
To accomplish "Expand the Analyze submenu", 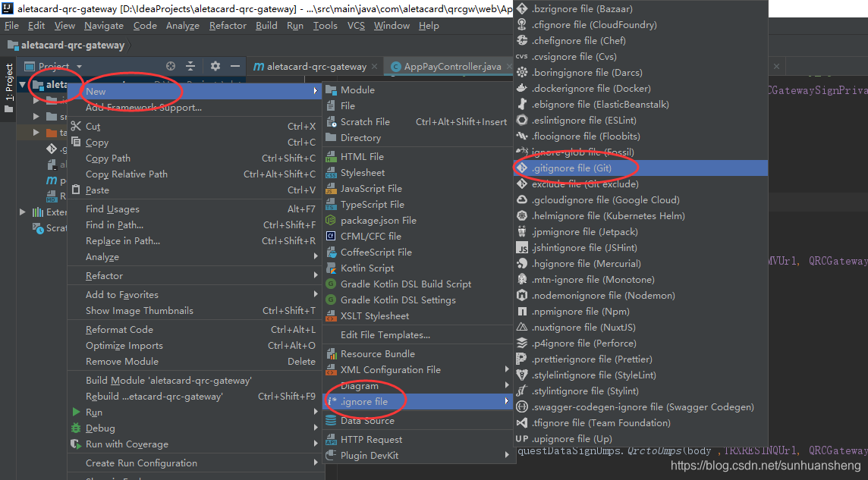I will coord(316,256).
